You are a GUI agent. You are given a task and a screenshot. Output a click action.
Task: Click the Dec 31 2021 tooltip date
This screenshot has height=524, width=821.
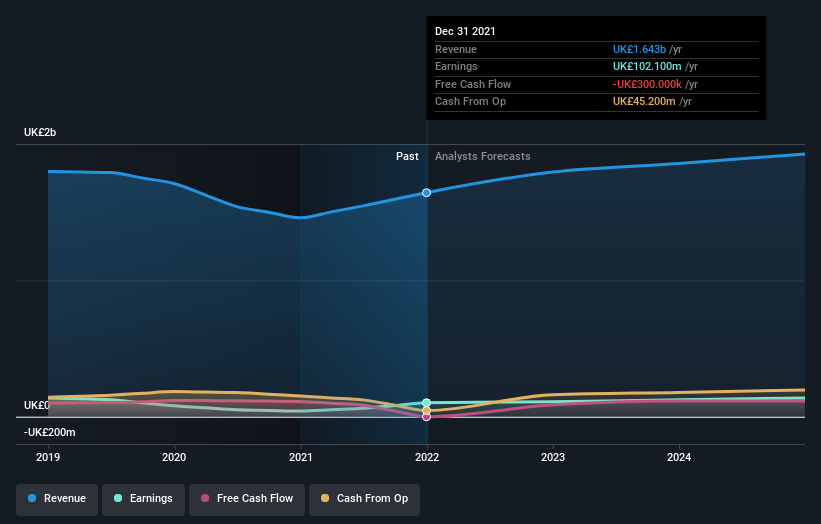465,31
